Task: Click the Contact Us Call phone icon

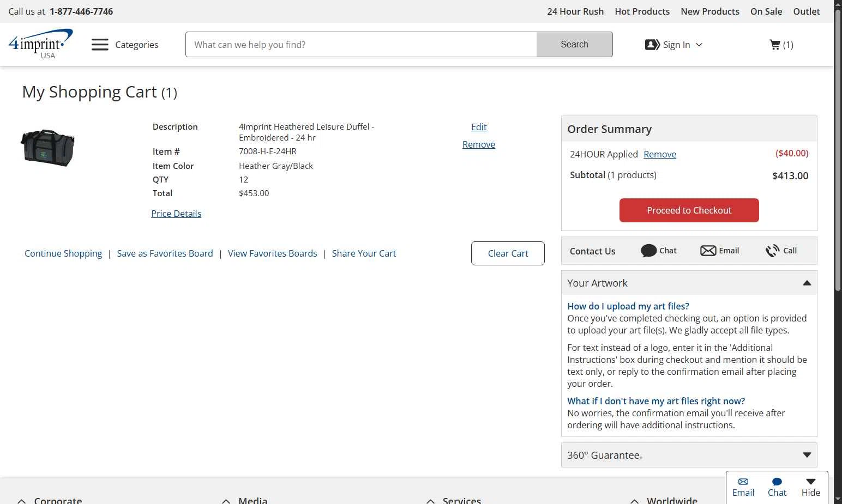Action: click(772, 251)
